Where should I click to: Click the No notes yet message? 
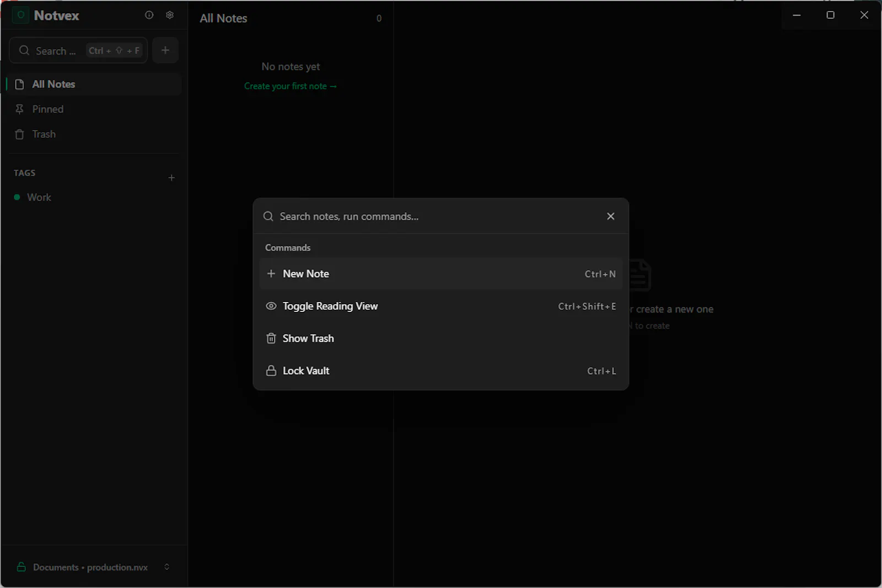coord(291,67)
